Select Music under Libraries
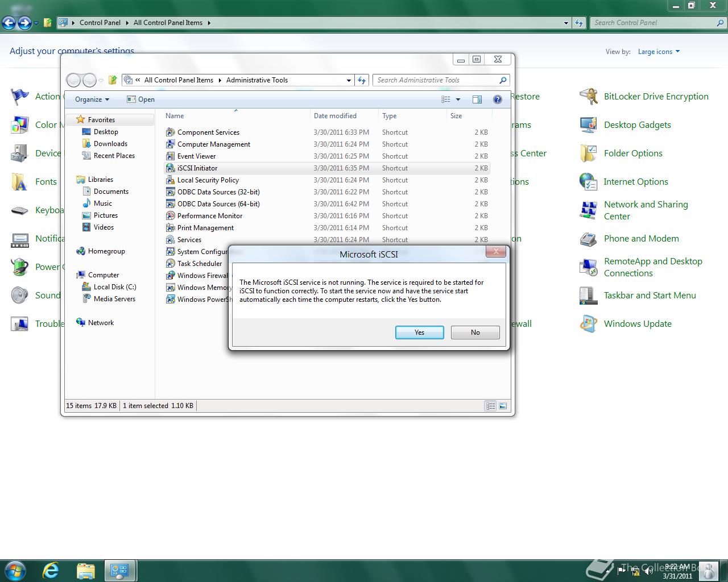Image resolution: width=728 pixels, height=582 pixels. tap(102, 203)
